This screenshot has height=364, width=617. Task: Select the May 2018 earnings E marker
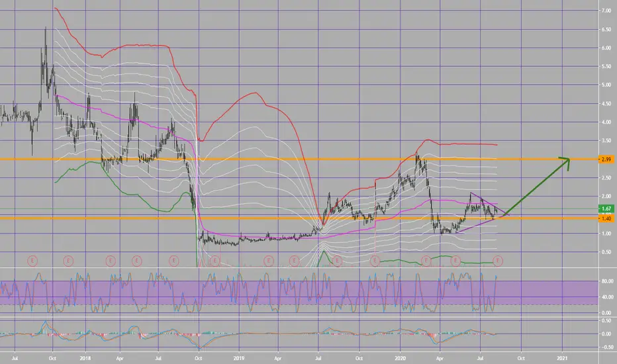tap(136, 261)
